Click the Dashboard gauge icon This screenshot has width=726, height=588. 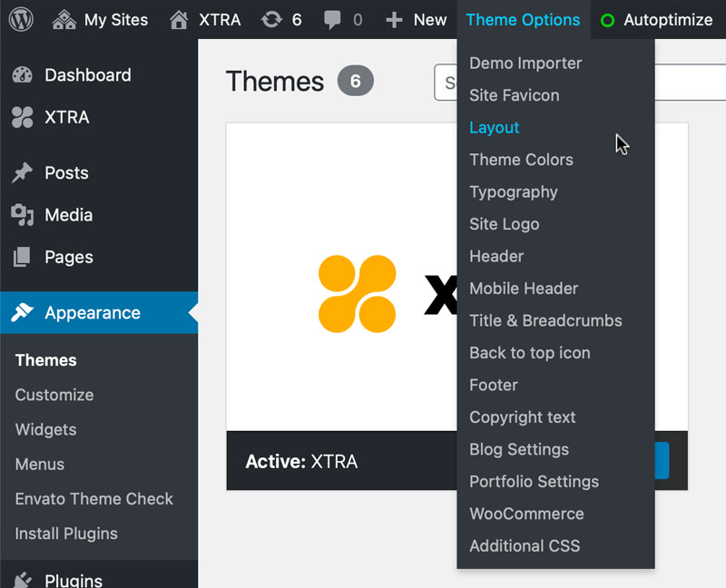[23, 75]
